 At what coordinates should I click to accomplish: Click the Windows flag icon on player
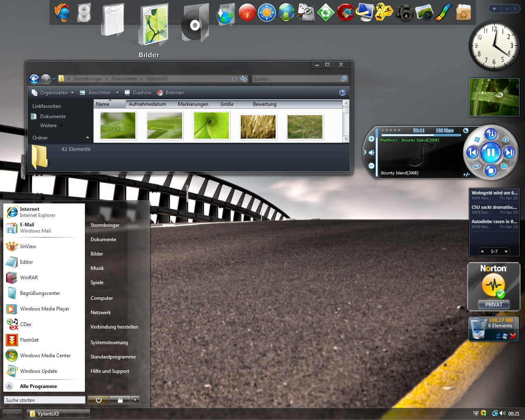click(x=477, y=139)
